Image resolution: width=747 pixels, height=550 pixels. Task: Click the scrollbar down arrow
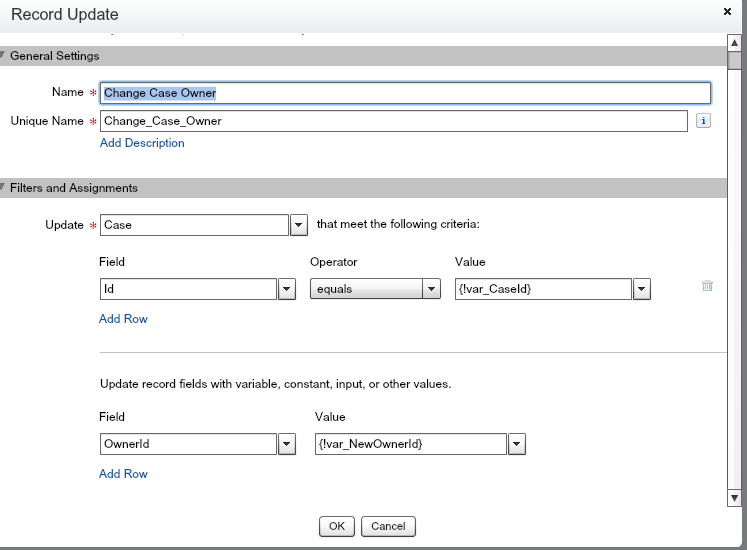734,497
